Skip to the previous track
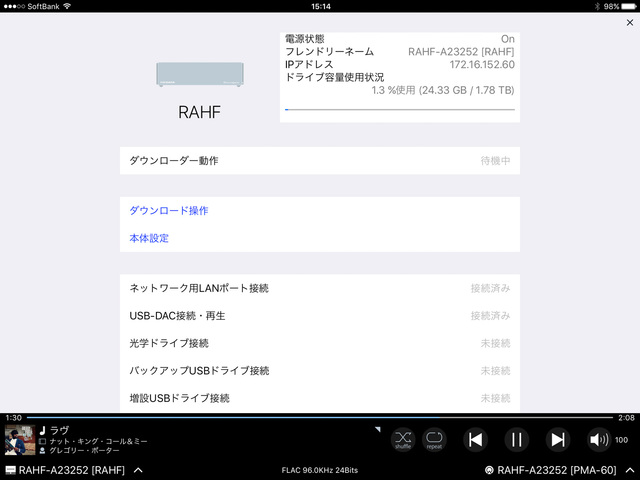 pyautogui.click(x=476, y=439)
